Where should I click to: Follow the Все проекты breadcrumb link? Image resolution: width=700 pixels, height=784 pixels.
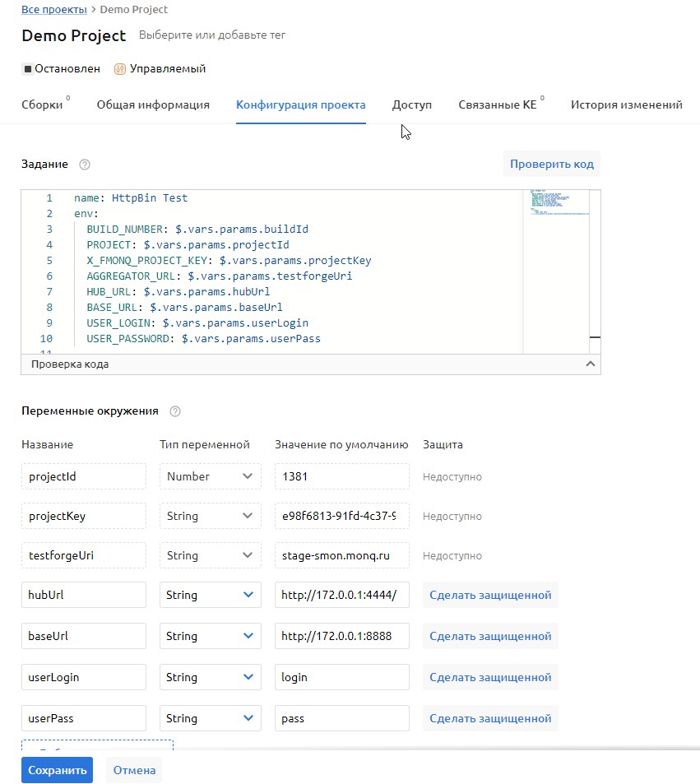54,10
